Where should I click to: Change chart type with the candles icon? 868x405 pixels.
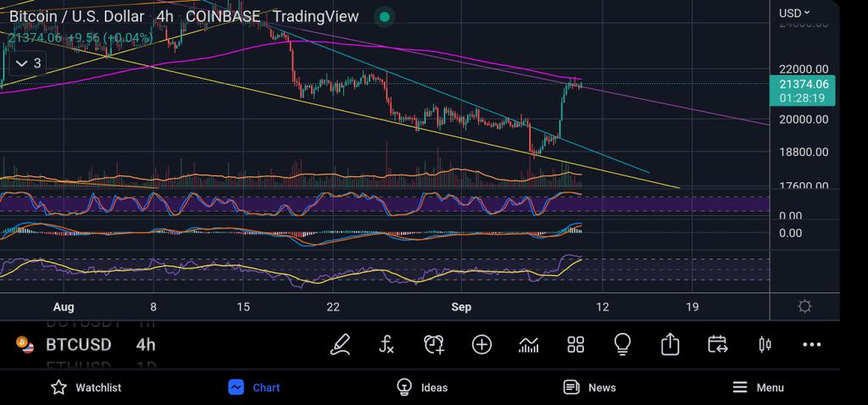click(x=765, y=345)
